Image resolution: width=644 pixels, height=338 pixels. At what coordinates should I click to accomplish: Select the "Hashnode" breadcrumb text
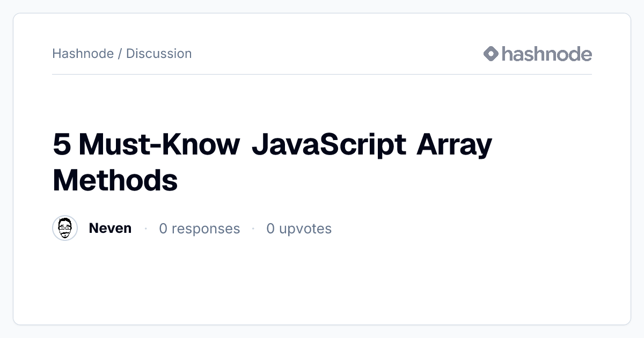tap(83, 54)
